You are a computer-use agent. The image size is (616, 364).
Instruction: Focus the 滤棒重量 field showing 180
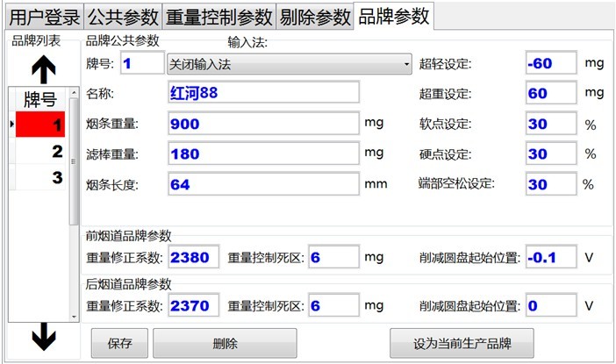tap(262, 154)
